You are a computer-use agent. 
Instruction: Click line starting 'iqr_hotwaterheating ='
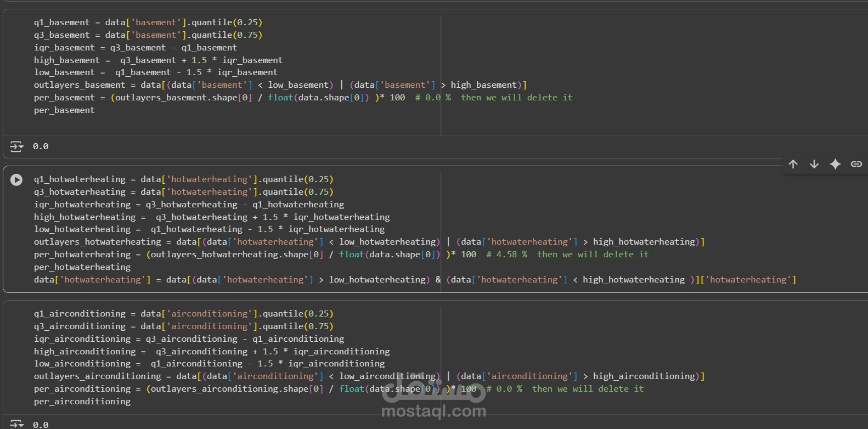coord(189,205)
